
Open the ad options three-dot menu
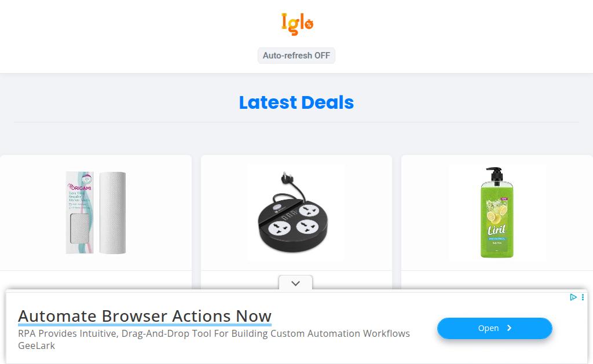pos(583,297)
